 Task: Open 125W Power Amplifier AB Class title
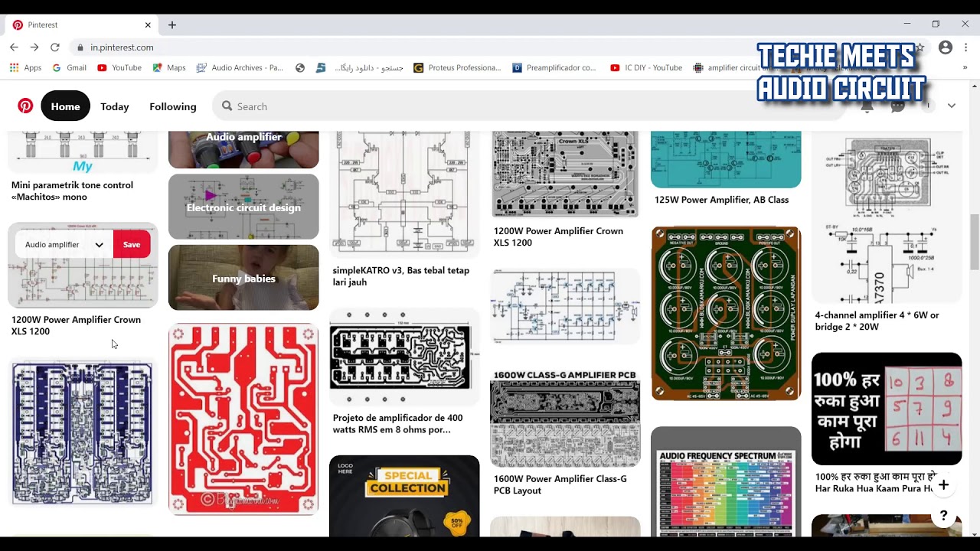coord(721,200)
